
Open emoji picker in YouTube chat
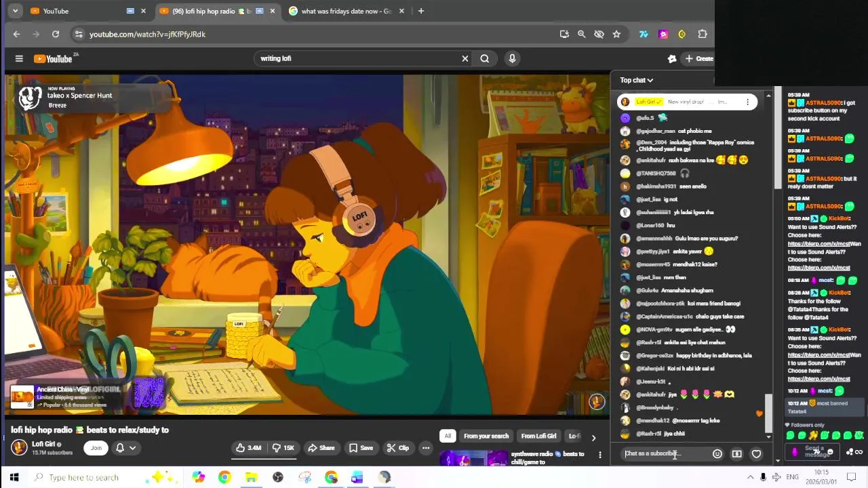pyautogui.click(x=717, y=454)
